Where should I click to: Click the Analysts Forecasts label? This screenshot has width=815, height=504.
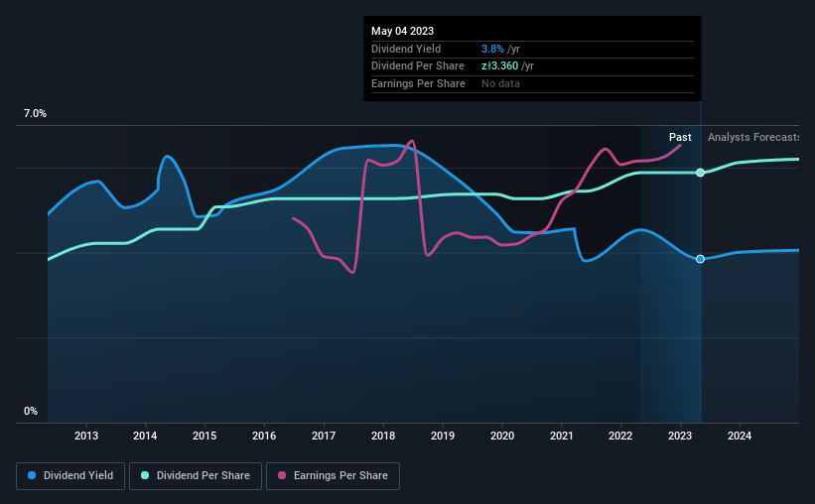pos(753,137)
